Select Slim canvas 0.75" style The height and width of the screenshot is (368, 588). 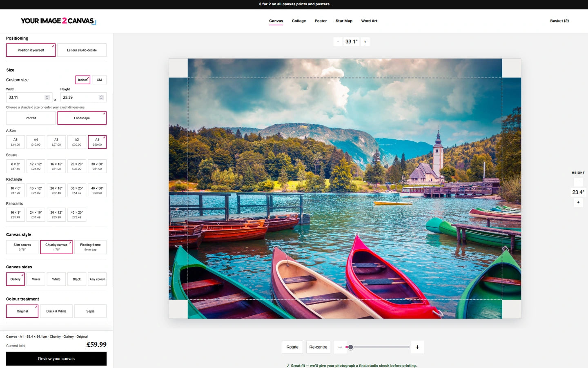click(22, 247)
